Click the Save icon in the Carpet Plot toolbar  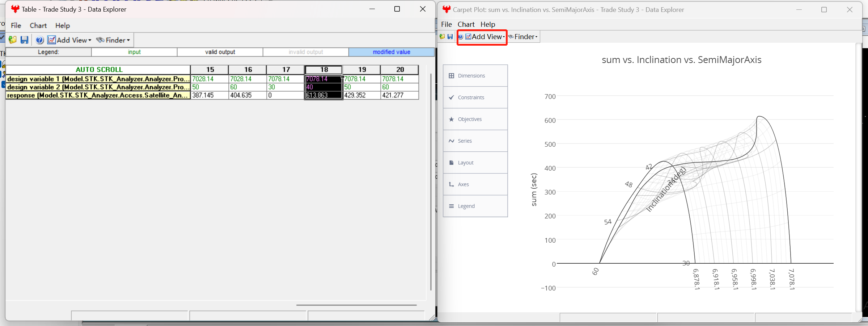click(450, 37)
